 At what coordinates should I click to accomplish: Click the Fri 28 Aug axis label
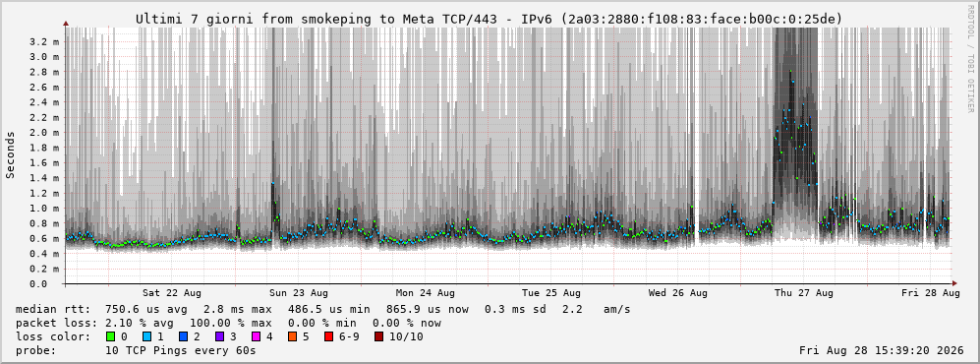click(931, 293)
